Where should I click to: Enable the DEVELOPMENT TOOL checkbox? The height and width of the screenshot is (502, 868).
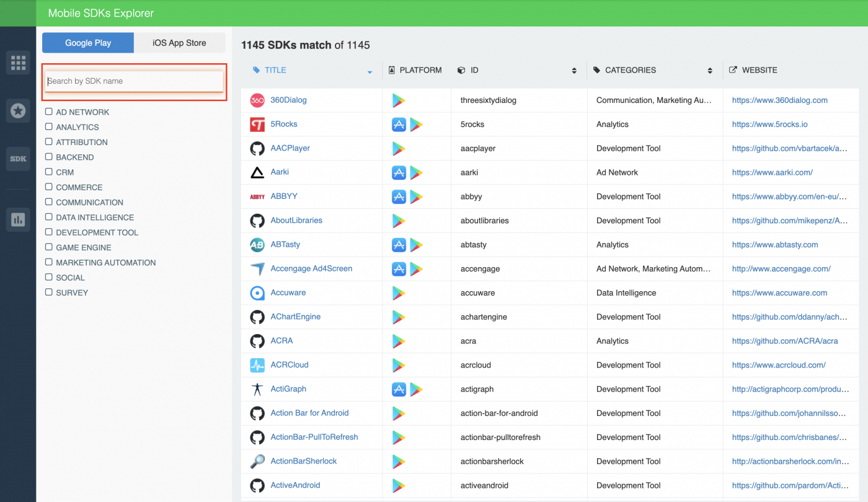pos(48,232)
